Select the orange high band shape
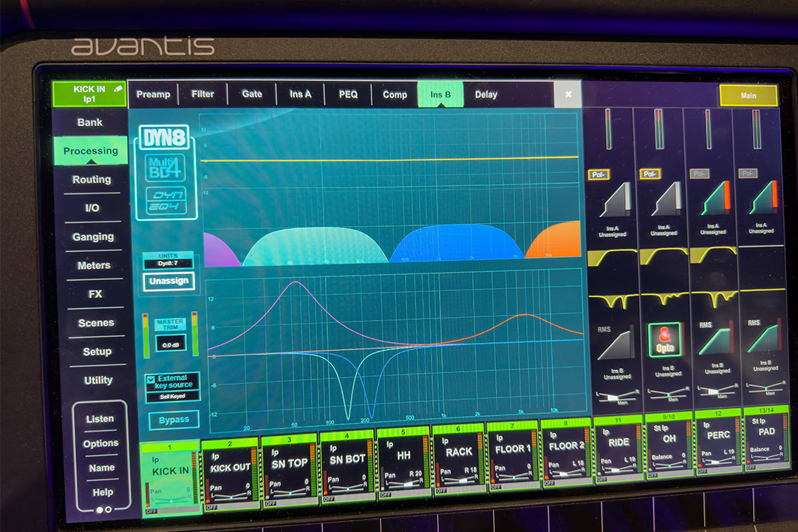Viewport: 798px width, 532px height. point(555,239)
